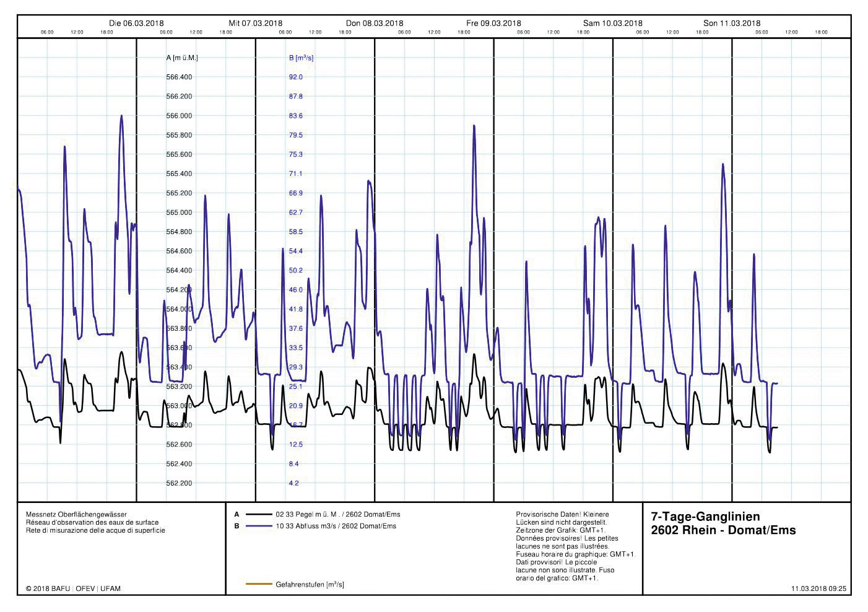
Task: Click the brown Gefahrenstufen legend line
Action: [259, 584]
